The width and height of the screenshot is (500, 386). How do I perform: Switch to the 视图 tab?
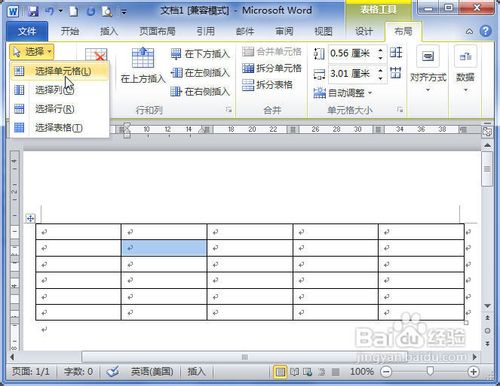323,31
